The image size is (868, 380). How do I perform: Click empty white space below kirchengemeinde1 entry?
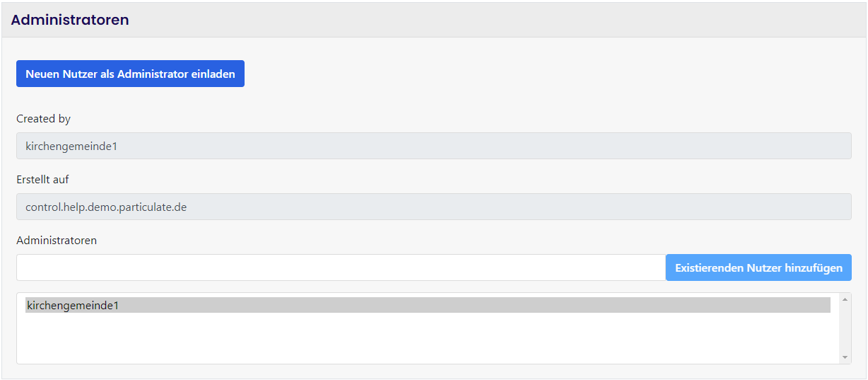[x=424, y=340]
